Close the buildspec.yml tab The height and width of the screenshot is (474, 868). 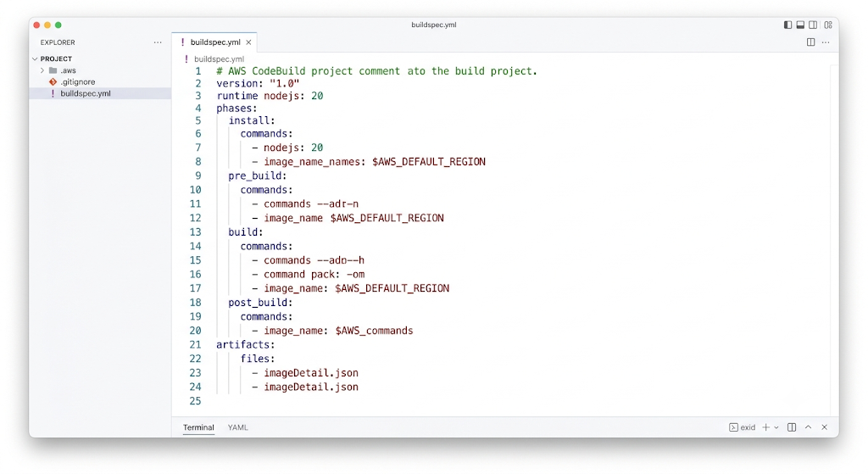[x=248, y=42]
